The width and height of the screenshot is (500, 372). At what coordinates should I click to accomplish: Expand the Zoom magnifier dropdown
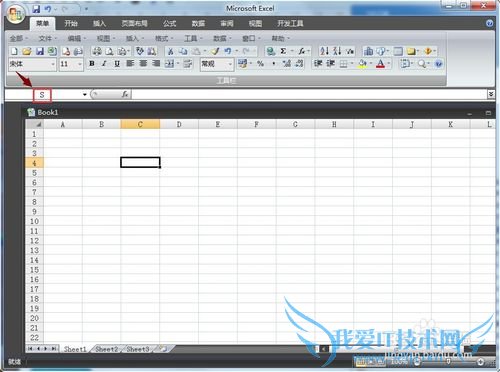point(429,63)
